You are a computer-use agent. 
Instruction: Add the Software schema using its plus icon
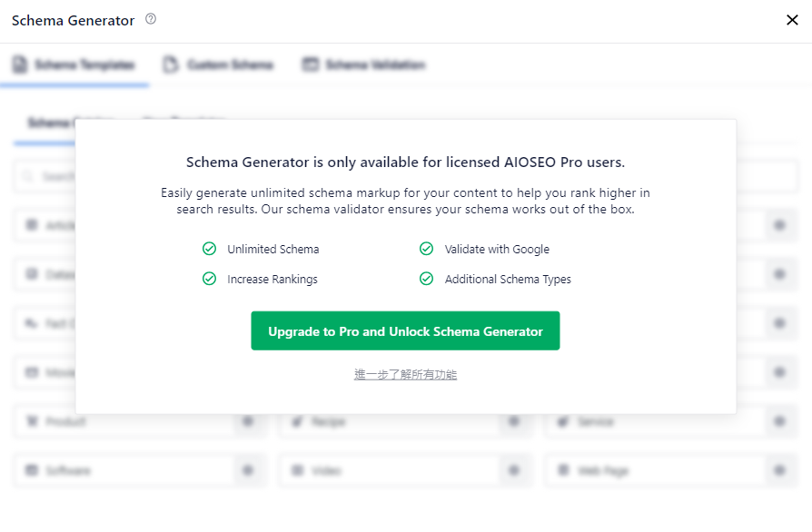pos(248,470)
